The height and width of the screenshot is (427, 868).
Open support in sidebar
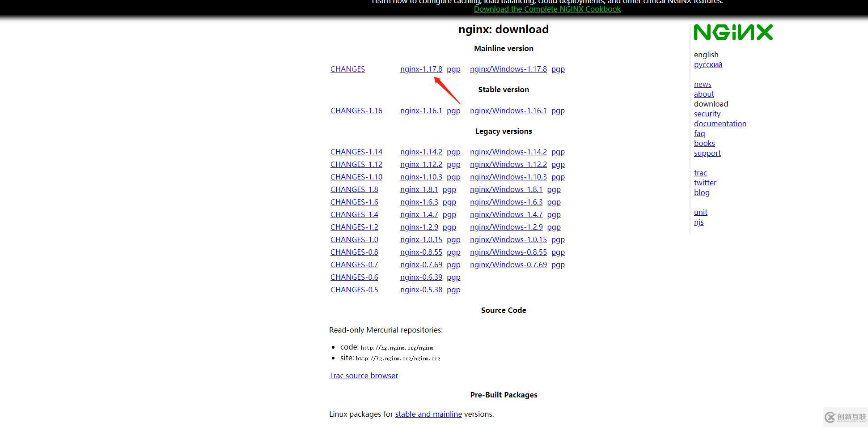707,153
